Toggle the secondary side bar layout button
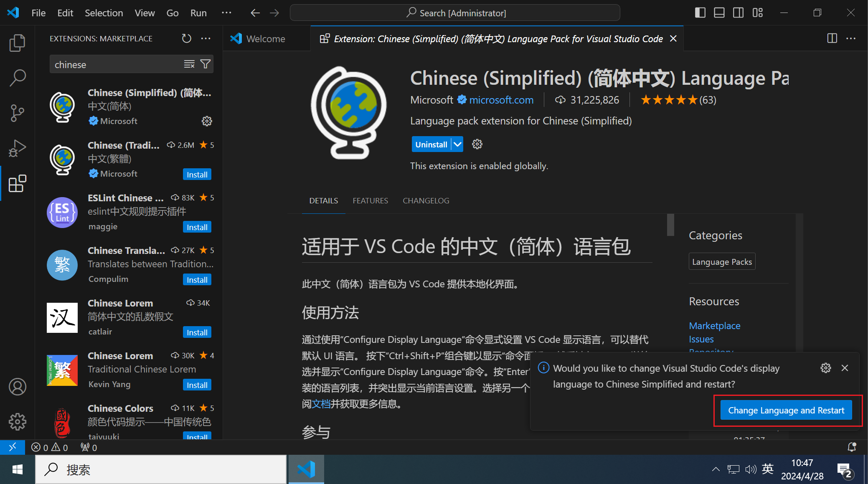The image size is (868, 484). click(x=738, y=13)
